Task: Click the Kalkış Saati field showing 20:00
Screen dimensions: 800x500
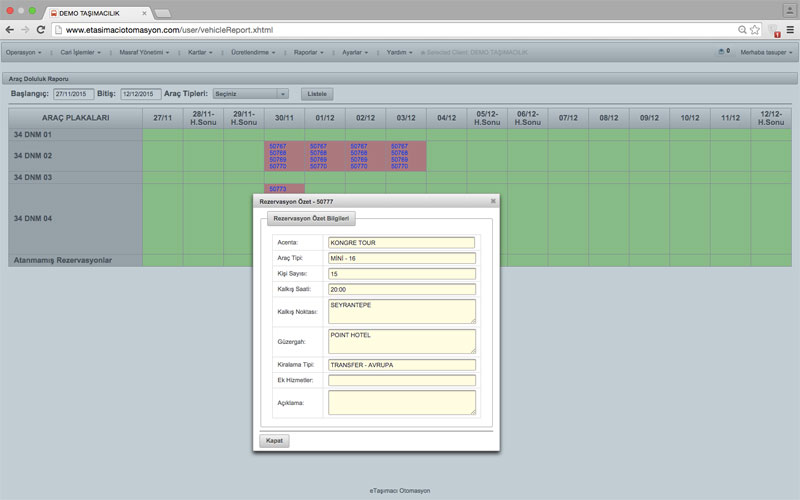Action: (x=402, y=289)
